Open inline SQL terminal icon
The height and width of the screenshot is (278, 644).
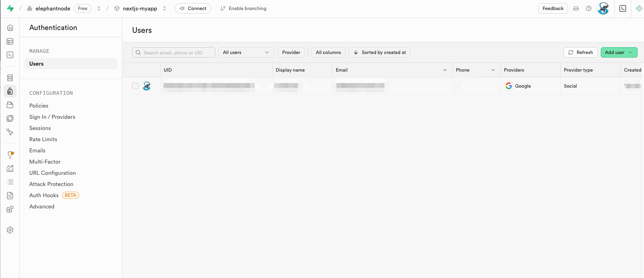coord(623,8)
